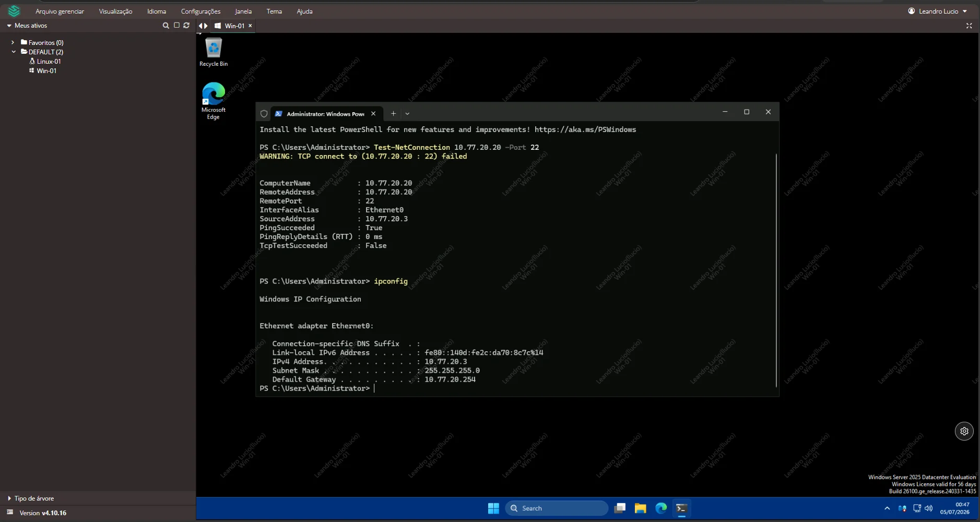This screenshot has height=522, width=980.
Task: Enter fullscreen with top-right expand icon
Action: pos(969,26)
